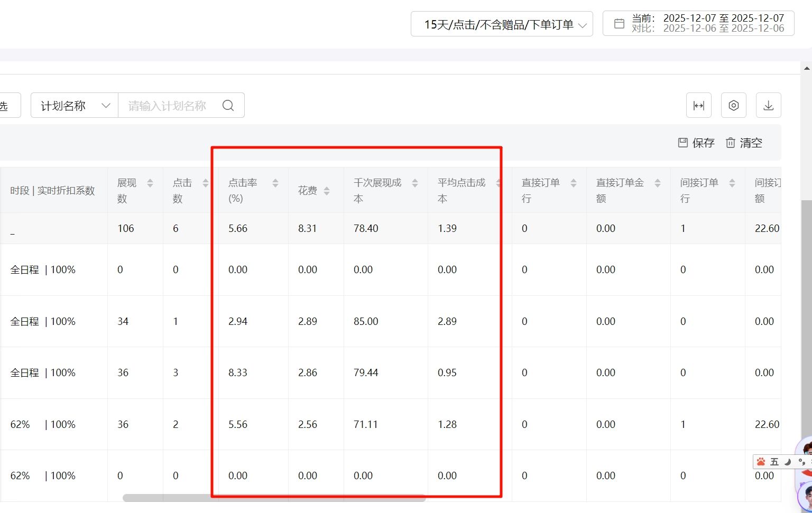Viewport: 812px width, 513px height.
Task: Sort by 直接订单金额 column header
Action: click(658, 183)
